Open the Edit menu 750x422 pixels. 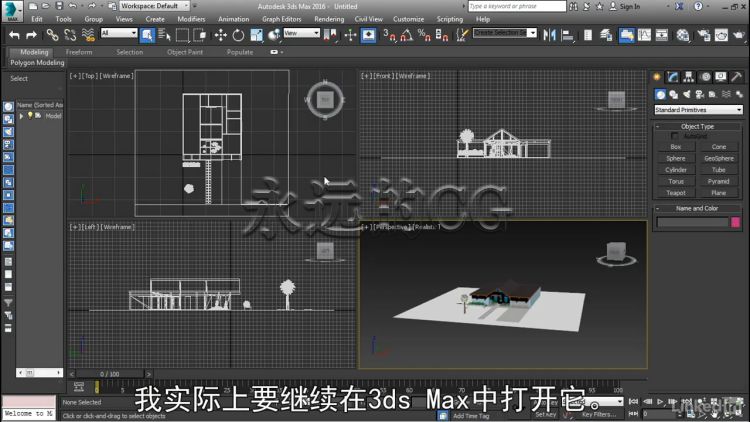[37, 19]
